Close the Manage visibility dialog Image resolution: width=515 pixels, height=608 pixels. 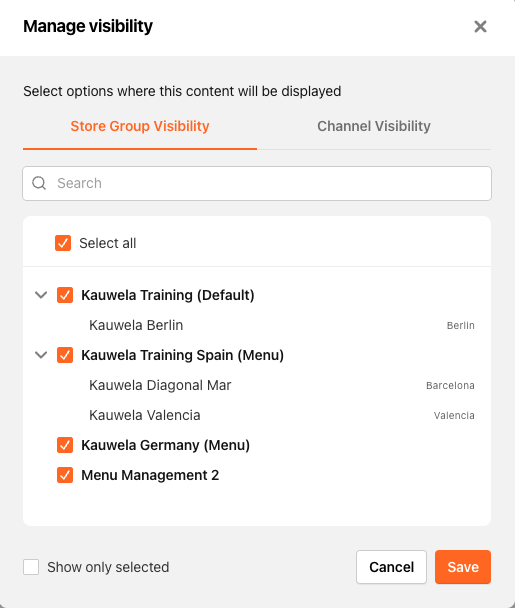pos(480,26)
